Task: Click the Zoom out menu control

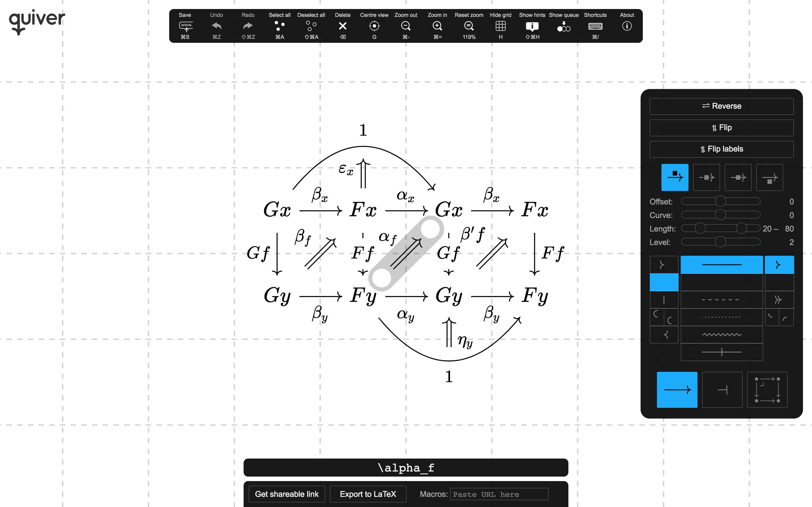Action: [405, 25]
